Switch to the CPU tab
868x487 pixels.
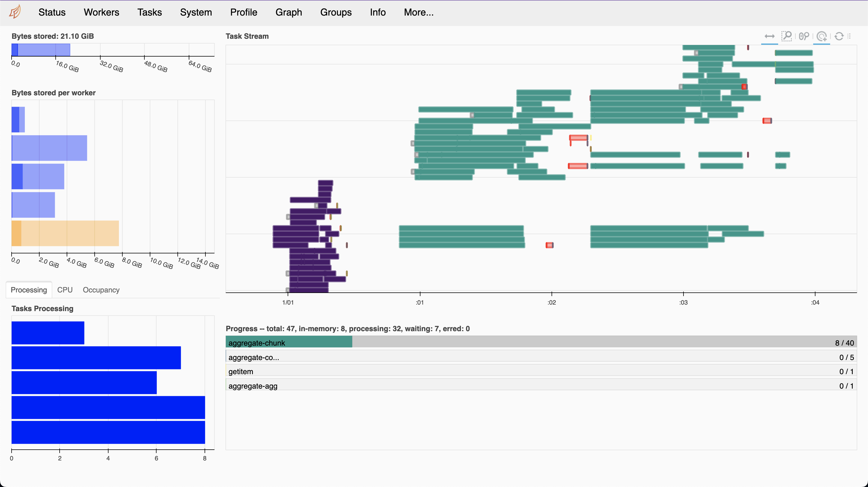(x=65, y=290)
